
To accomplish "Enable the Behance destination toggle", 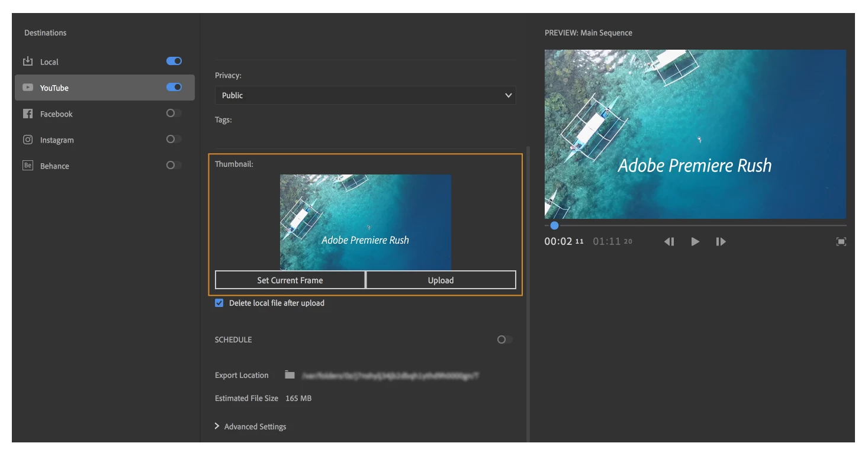I will click(x=174, y=165).
